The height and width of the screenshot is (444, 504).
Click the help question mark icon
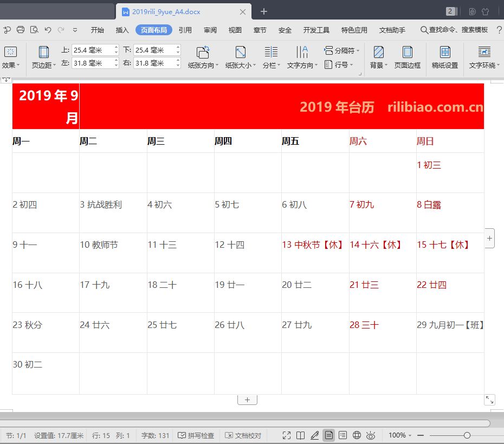click(x=499, y=30)
